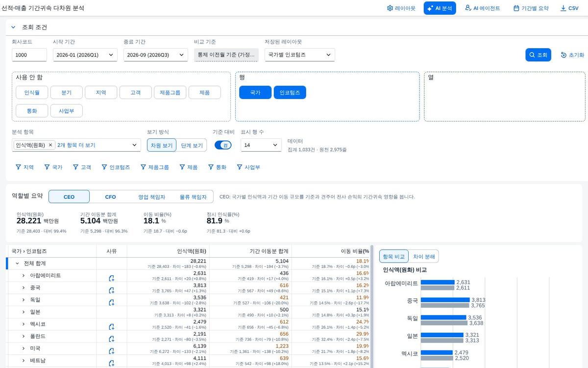Screen dimensions: 588x368
Task: Select the unused 고객 dimension chip
Action: [x=135, y=92]
